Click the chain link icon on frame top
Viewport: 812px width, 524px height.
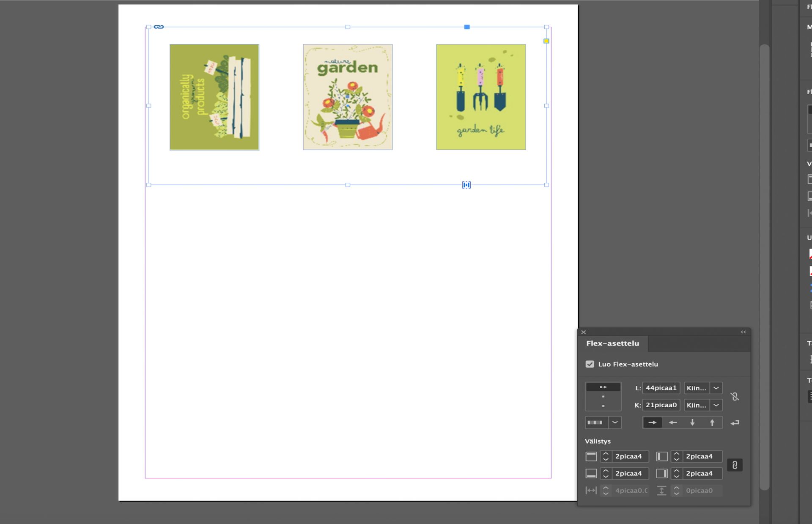point(159,27)
